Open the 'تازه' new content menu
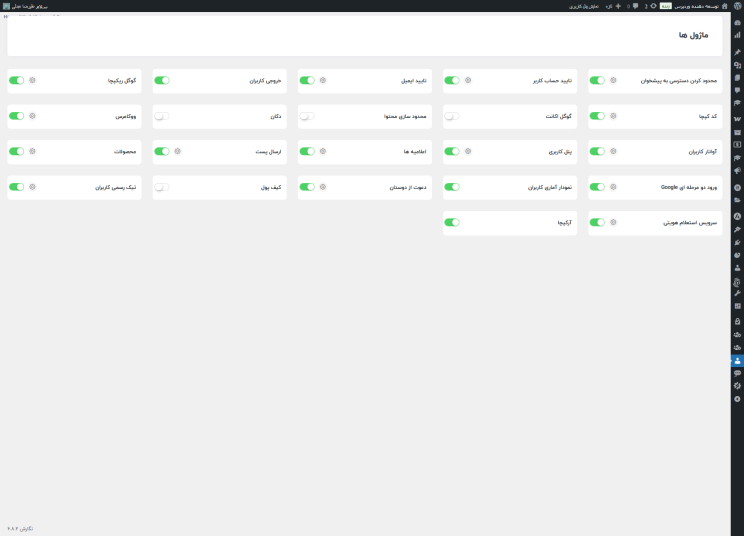744x536 pixels. (x=613, y=6)
